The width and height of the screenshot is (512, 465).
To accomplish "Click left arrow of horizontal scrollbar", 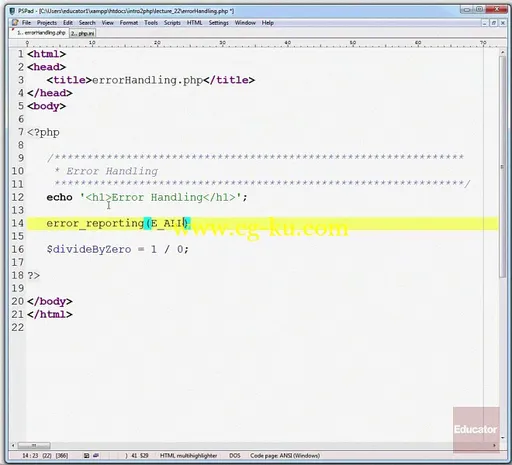I will tap(13, 446).
